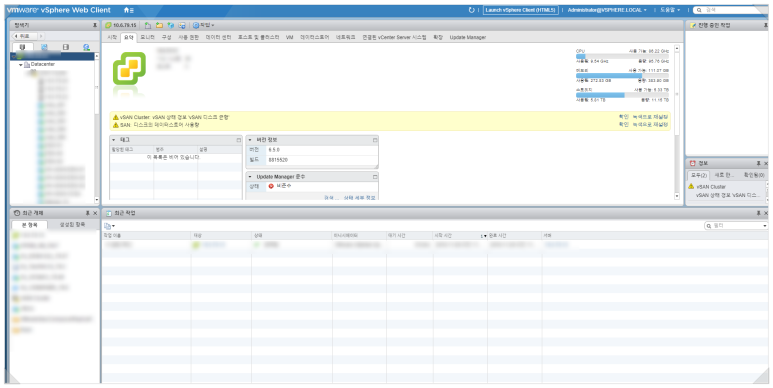
Task: Click the new folder toolbar icon
Action: [159, 25]
